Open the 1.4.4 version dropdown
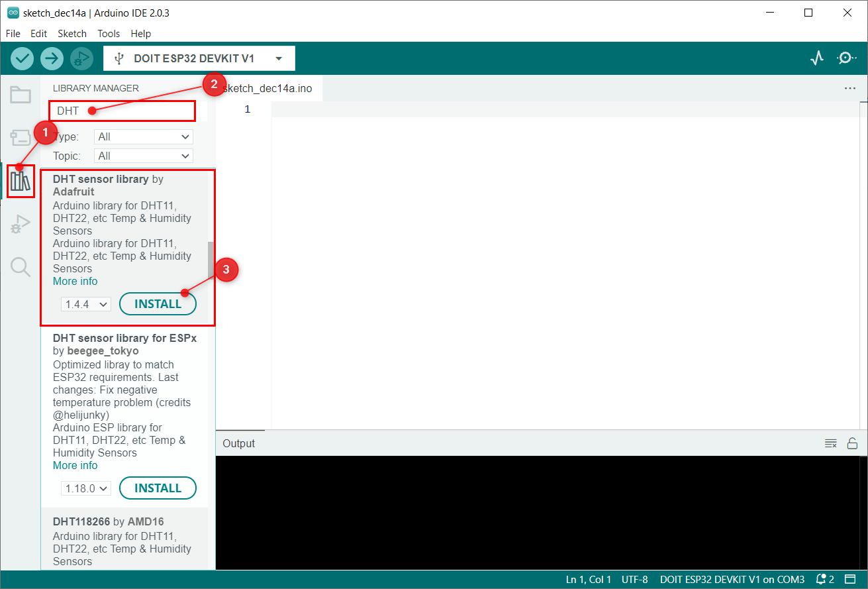The width and height of the screenshot is (868, 589). (x=86, y=304)
